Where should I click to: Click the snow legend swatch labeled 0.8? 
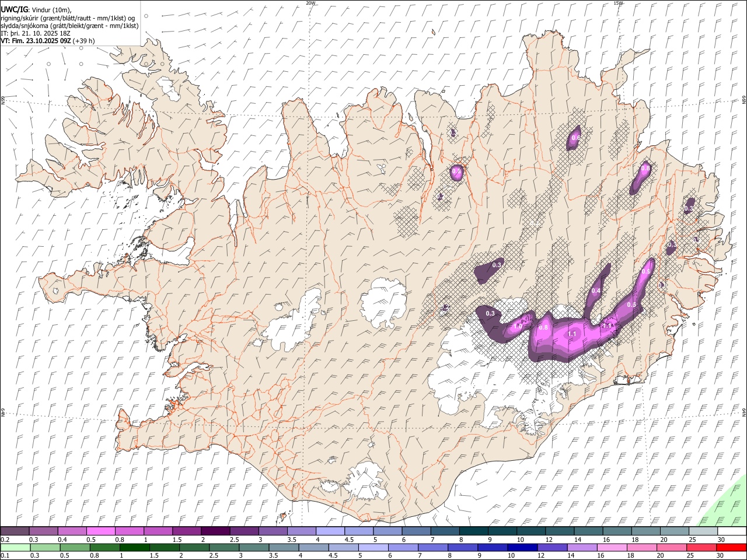(130, 531)
